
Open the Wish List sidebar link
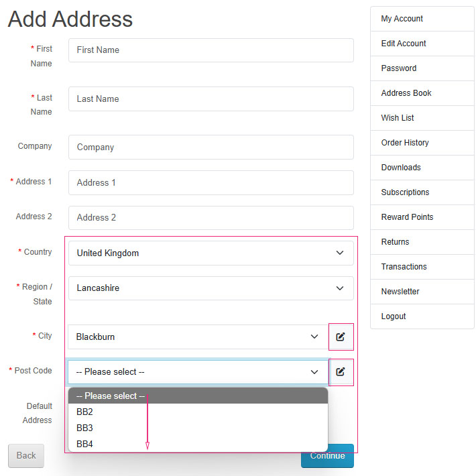pos(398,118)
